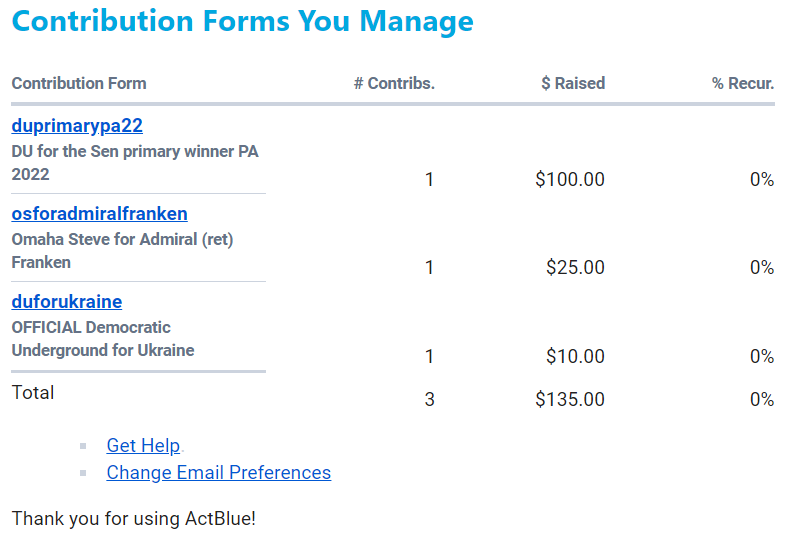
Task: Open the duprimarypa22 contribution form link
Action: pyautogui.click(x=77, y=126)
